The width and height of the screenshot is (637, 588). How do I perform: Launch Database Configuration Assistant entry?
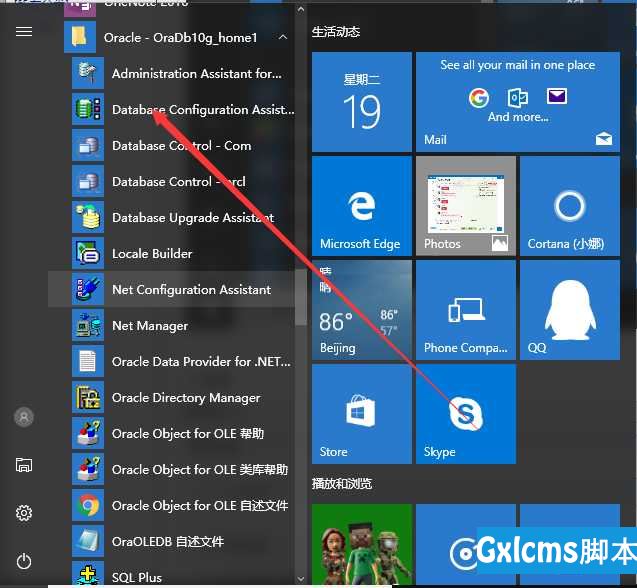[172, 109]
